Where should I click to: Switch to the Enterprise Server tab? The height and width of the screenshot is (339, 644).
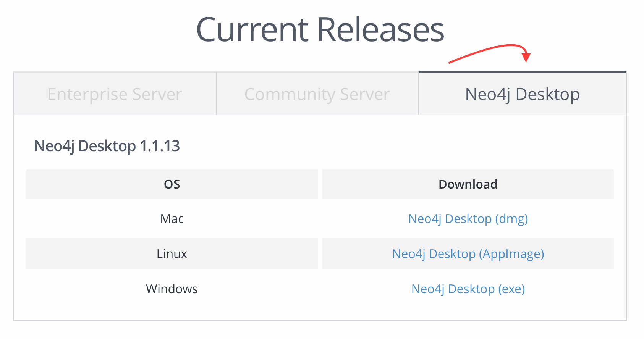pyautogui.click(x=115, y=94)
